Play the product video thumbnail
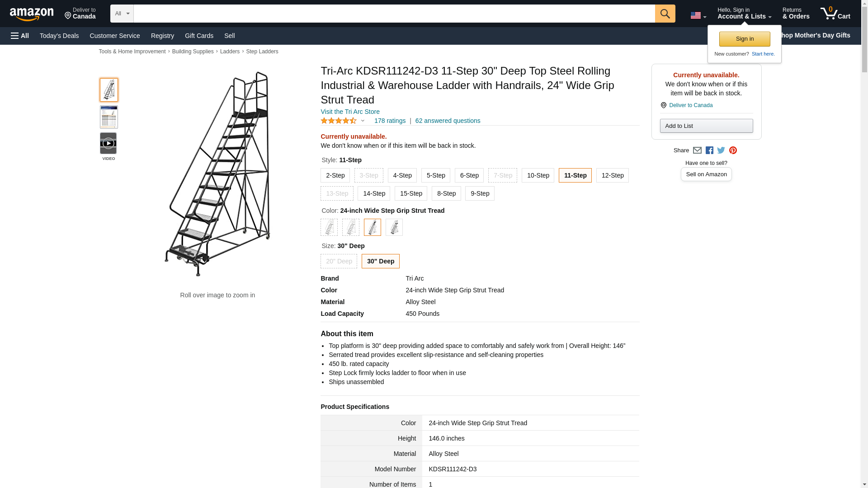The width and height of the screenshot is (868, 488). pos(108,143)
